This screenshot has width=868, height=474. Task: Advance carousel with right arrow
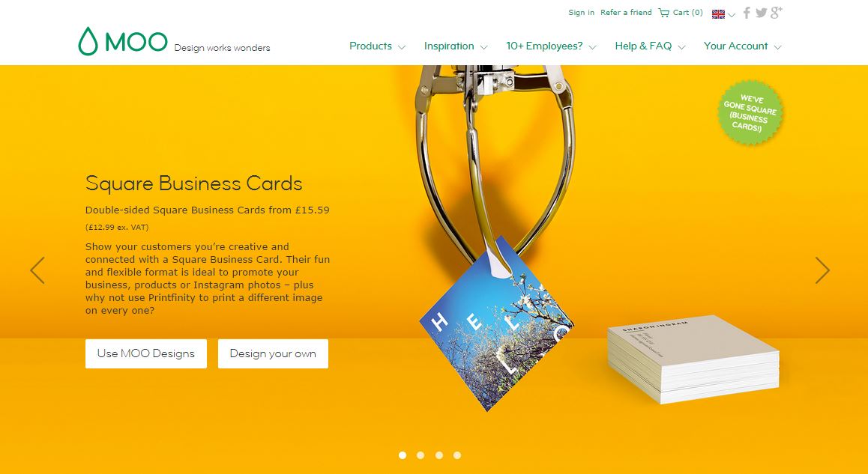pos(822,270)
